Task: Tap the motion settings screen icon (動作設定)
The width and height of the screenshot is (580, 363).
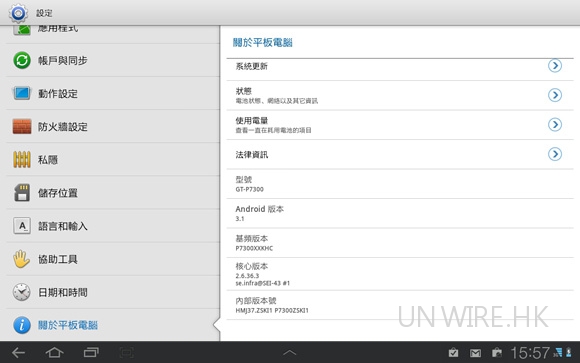Action: (22, 93)
